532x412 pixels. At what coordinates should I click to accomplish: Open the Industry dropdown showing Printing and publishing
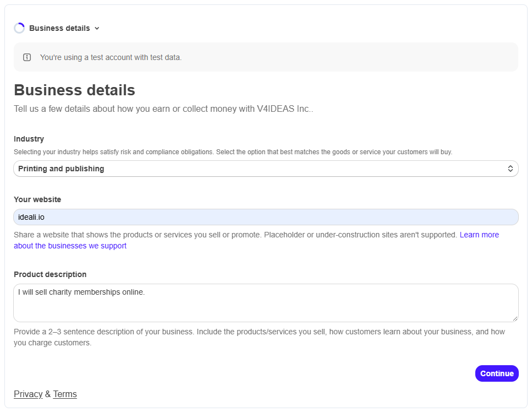click(x=265, y=169)
